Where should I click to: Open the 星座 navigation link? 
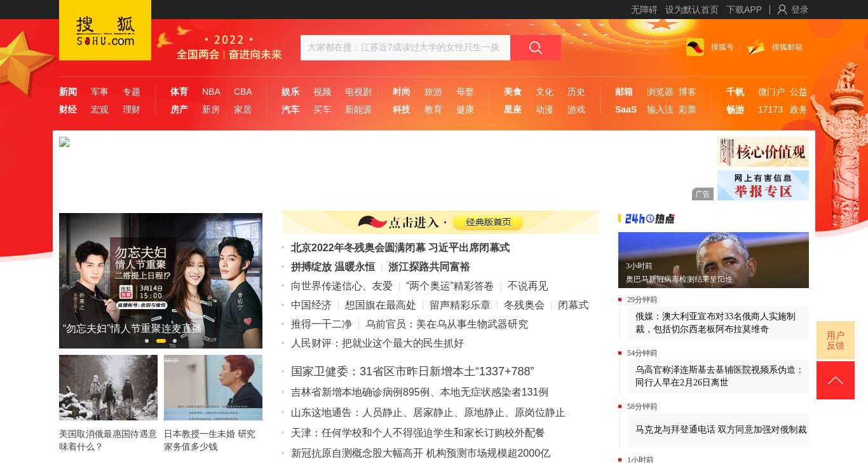(x=513, y=109)
